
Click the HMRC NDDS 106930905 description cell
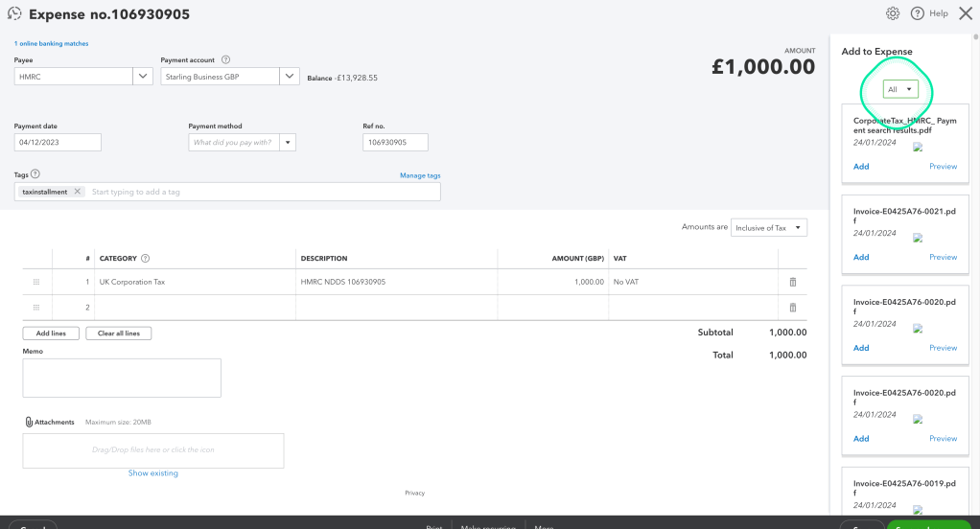point(396,282)
